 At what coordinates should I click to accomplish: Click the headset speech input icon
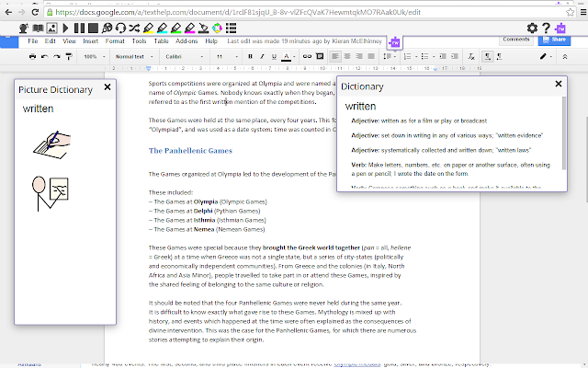point(120,29)
